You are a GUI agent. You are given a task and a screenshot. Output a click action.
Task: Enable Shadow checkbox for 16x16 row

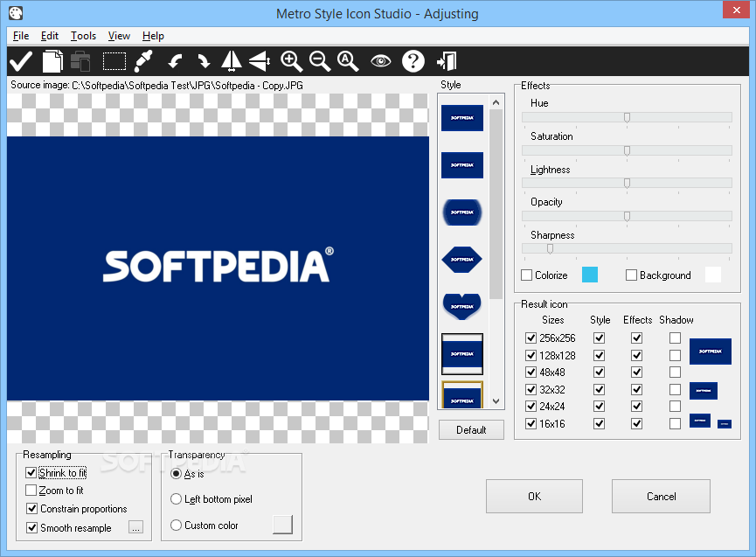[x=675, y=424]
